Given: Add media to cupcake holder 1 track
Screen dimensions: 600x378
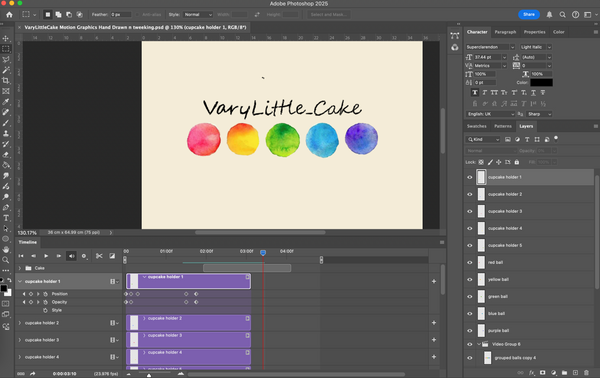Looking at the screenshot, I should click(x=434, y=281).
